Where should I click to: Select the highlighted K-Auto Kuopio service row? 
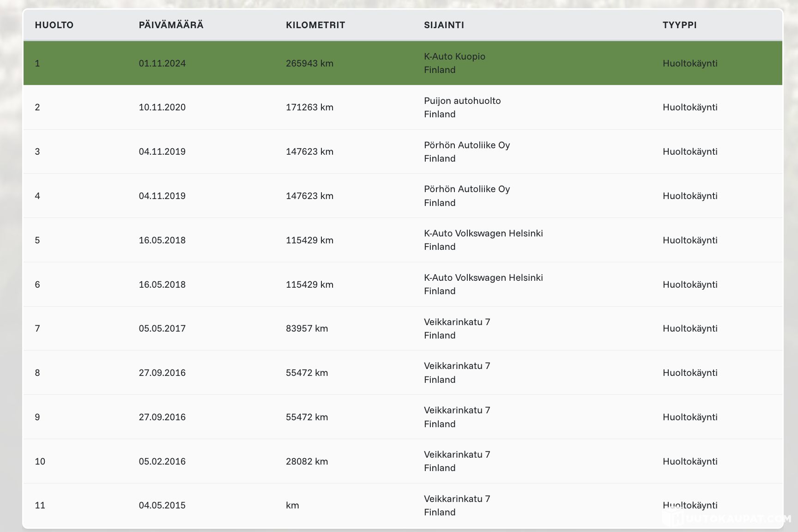[403, 63]
